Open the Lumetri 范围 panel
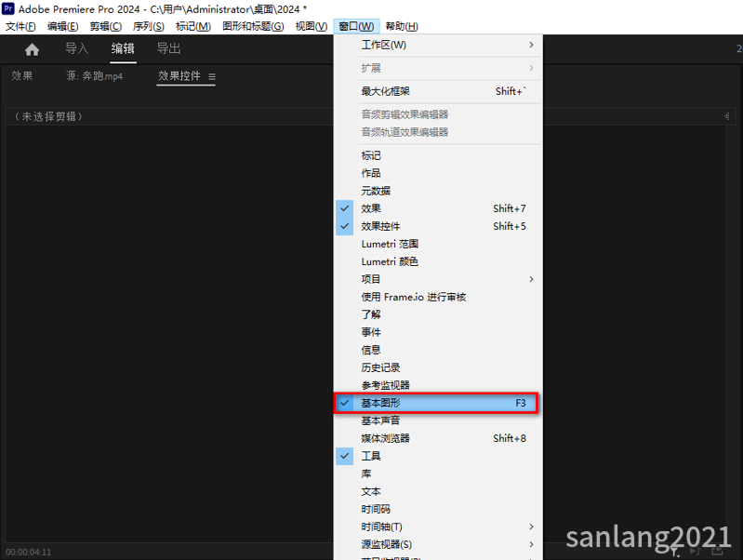The width and height of the screenshot is (743, 560). tap(438, 245)
